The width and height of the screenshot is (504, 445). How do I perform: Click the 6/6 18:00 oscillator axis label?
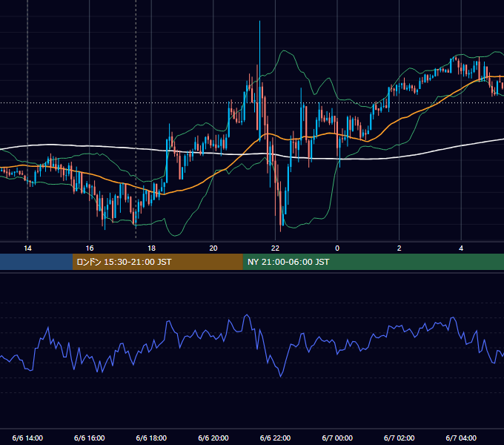click(151, 438)
